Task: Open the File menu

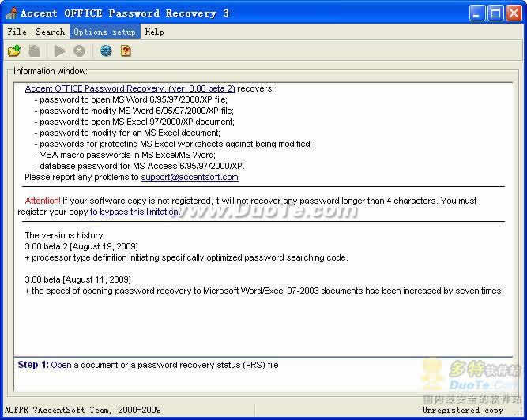Action: coord(17,32)
